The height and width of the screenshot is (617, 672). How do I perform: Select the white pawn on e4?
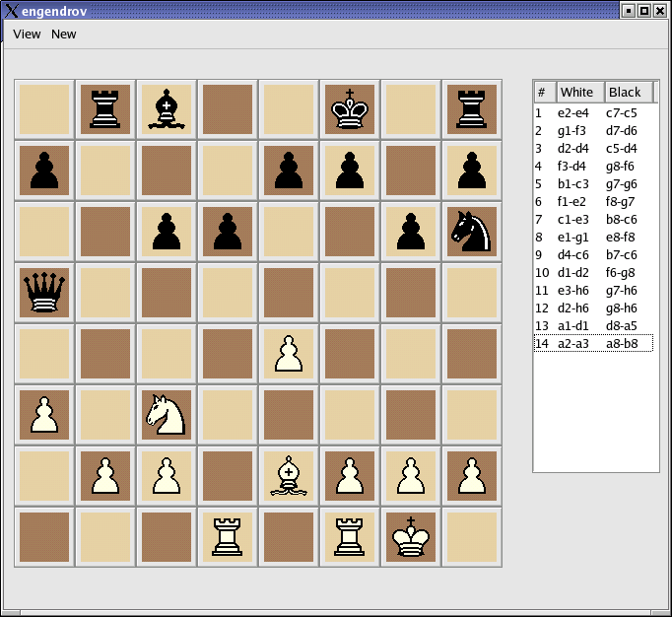point(289,354)
